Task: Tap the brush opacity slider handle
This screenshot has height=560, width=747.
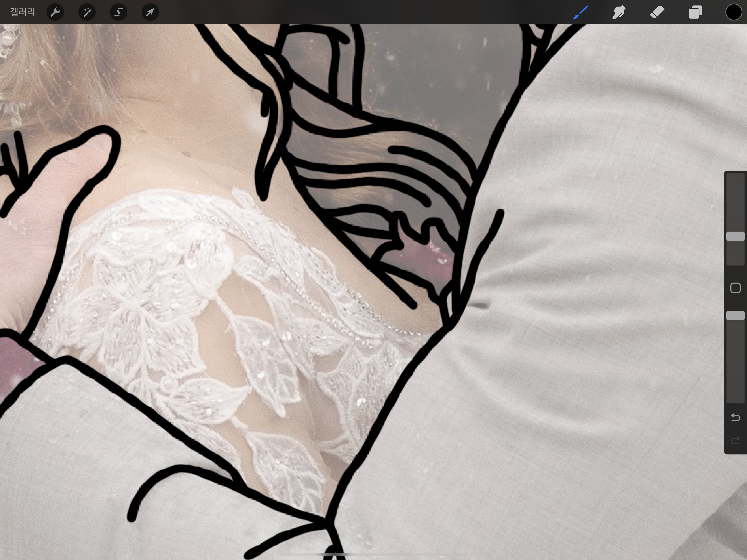Action: (x=735, y=316)
